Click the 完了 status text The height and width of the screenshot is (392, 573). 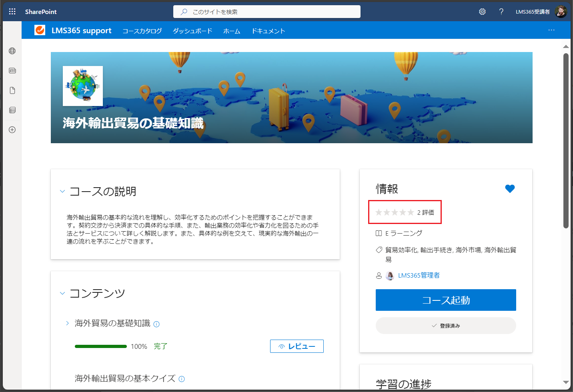pos(160,346)
